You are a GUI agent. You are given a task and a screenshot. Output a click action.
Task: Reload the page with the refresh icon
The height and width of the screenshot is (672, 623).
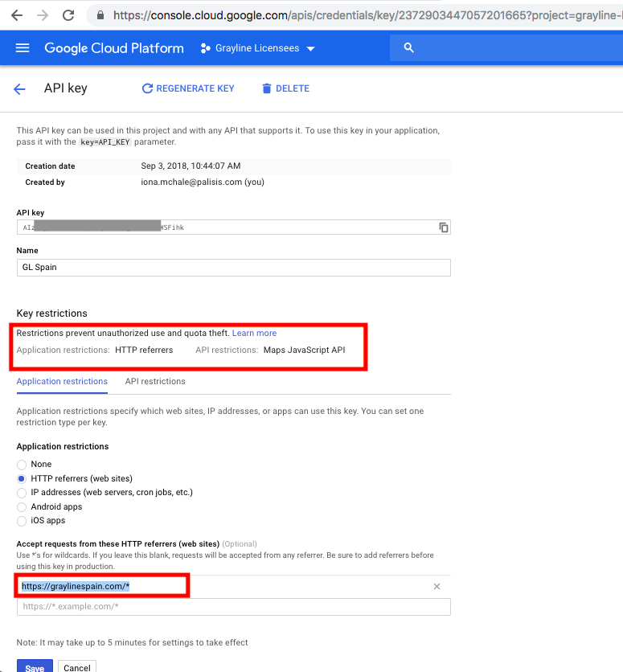pyautogui.click(x=68, y=15)
